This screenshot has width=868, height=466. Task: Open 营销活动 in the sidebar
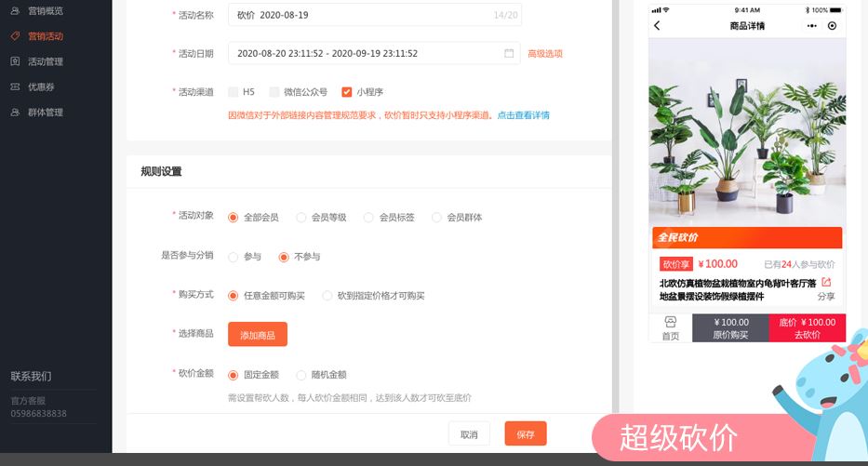click(46, 36)
